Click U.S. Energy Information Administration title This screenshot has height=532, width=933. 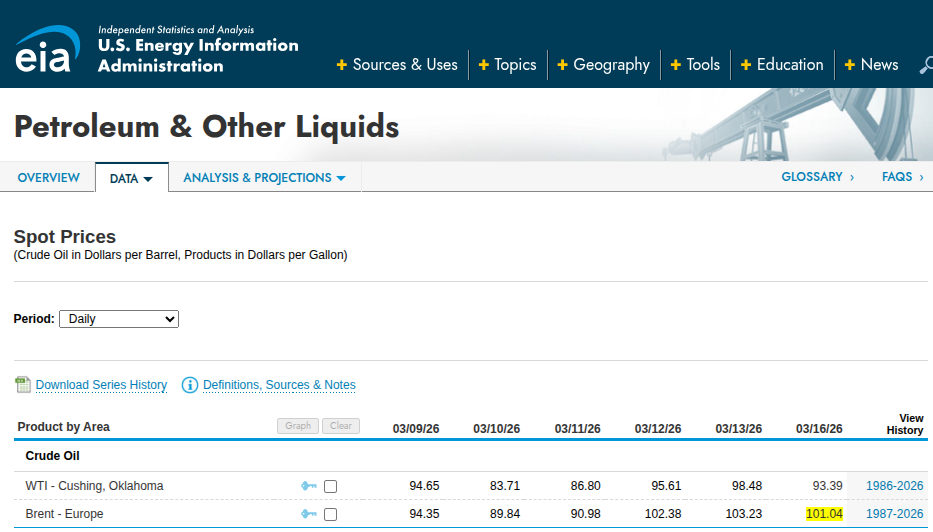[198, 55]
